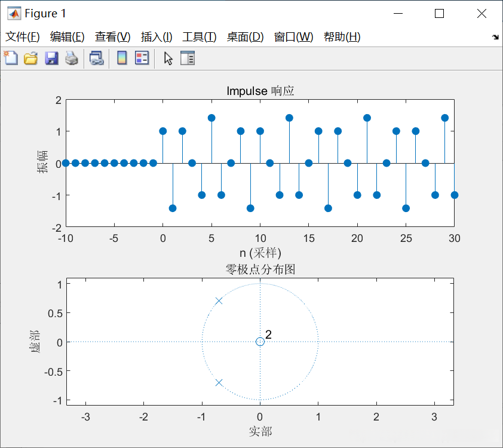
Task: Open the 插入 menu
Action: tap(155, 36)
